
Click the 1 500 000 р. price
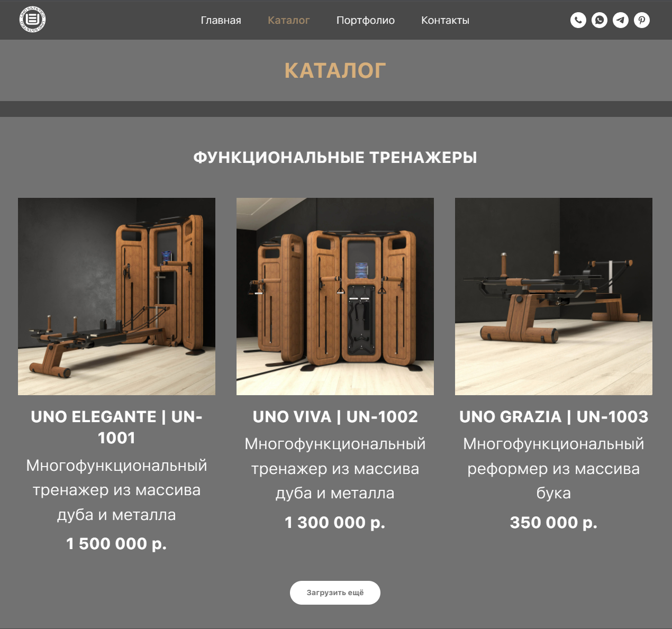[x=116, y=544]
